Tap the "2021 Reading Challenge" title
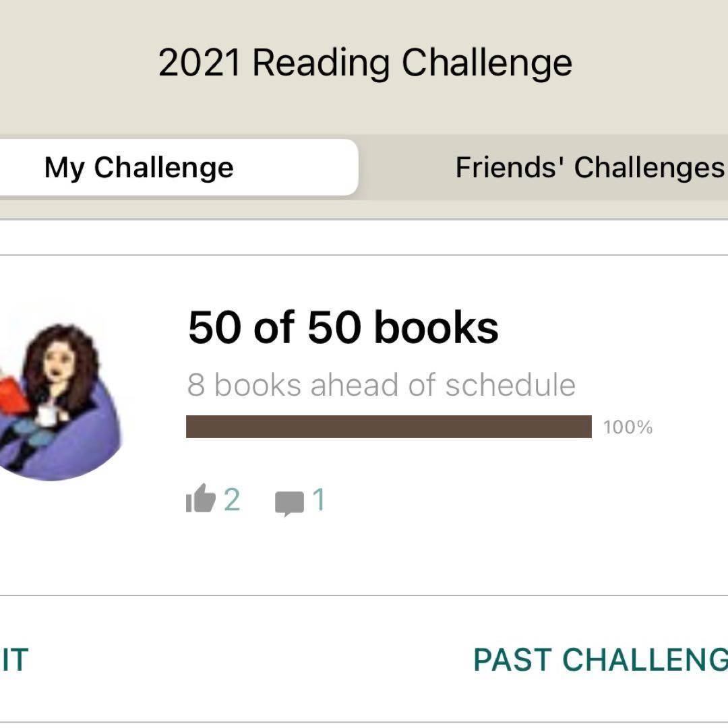728x728 pixels. [365, 63]
